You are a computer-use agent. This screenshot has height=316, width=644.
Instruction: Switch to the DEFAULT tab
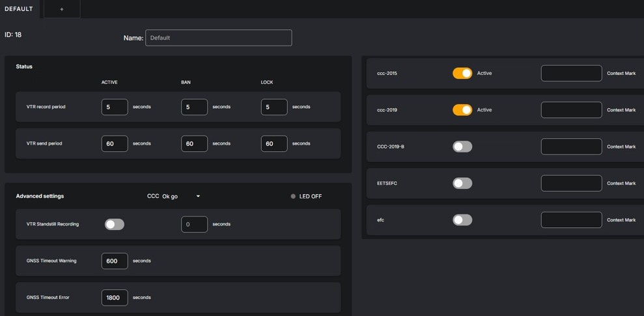(x=20, y=8)
